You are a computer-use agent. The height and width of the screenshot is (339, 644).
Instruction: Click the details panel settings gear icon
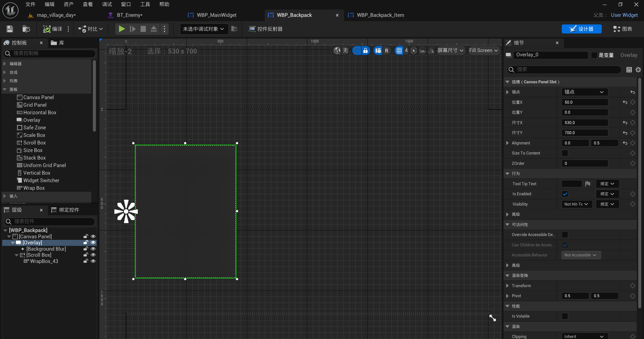click(x=638, y=70)
